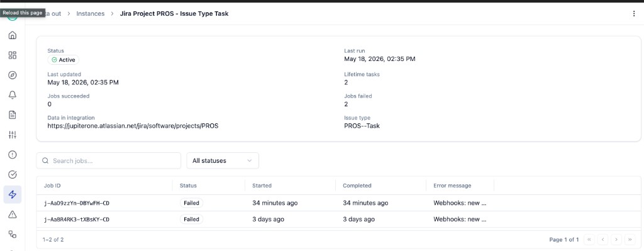Screen dimensions: 644x251
Task: Go to the previous page of jobs
Action: click(602, 239)
